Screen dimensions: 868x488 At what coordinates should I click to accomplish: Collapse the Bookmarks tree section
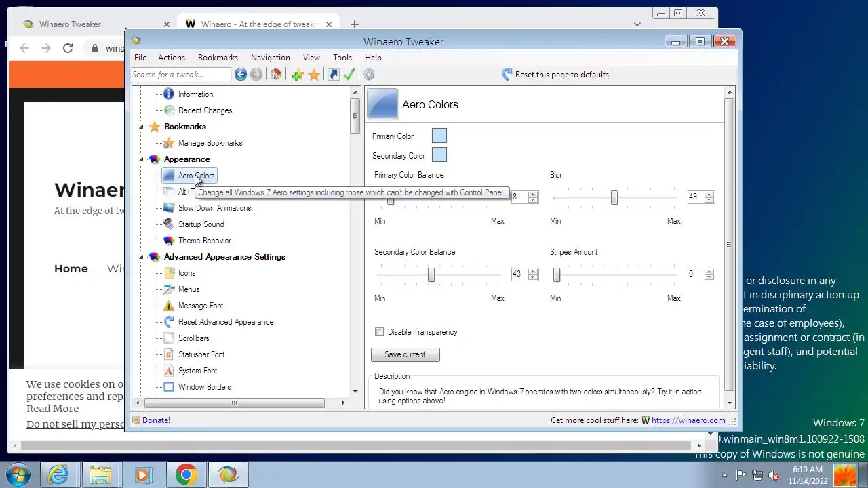point(142,127)
